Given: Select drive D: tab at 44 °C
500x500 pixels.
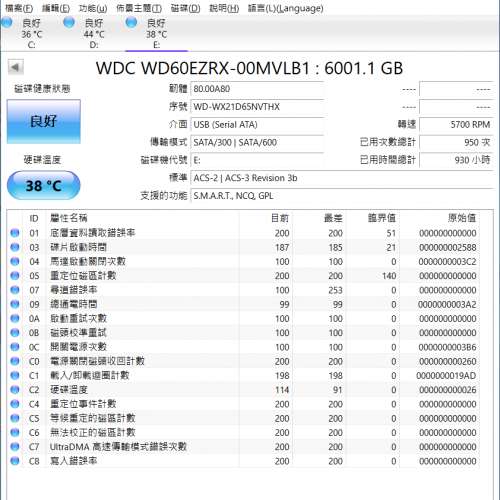Looking at the screenshot, I should pos(94,33).
